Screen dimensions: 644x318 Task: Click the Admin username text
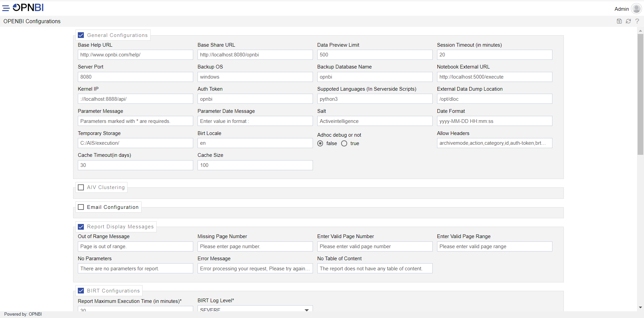622,9
